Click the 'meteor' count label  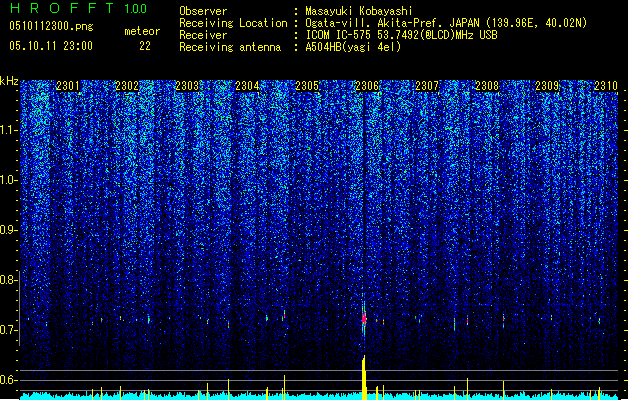(142, 31)
